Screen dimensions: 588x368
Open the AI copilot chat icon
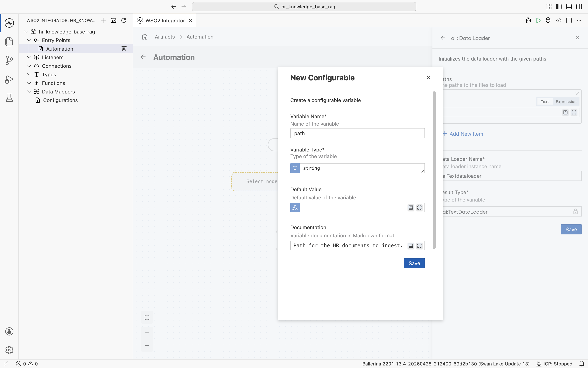[x=528, y=20]
